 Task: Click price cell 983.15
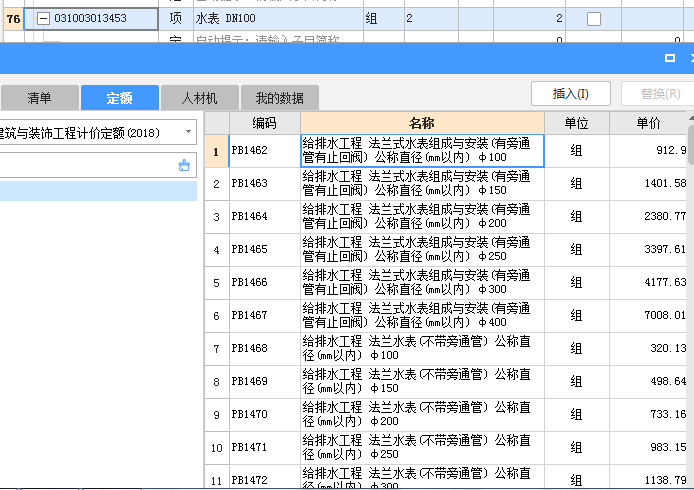click(x=648, y=448)
